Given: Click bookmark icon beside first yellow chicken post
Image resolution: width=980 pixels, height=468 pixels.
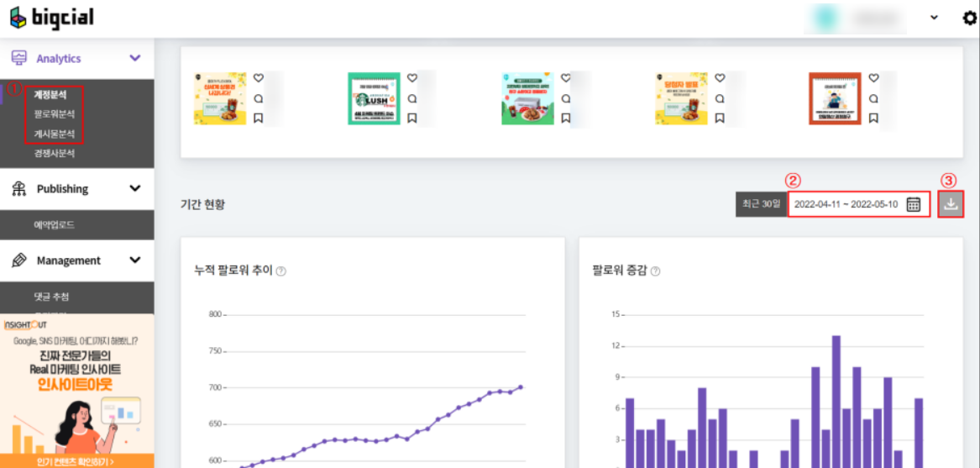Looking at the screenshot, I should coord(259,118).
